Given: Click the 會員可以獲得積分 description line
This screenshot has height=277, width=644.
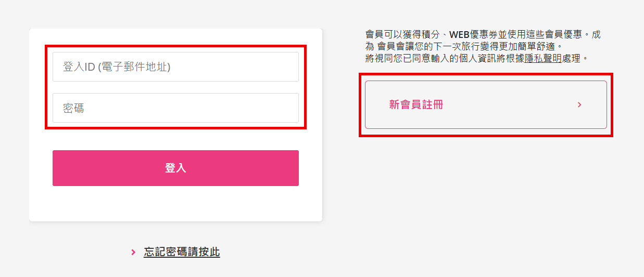Looking at the screenshot, I should click(x=483, y=34).
